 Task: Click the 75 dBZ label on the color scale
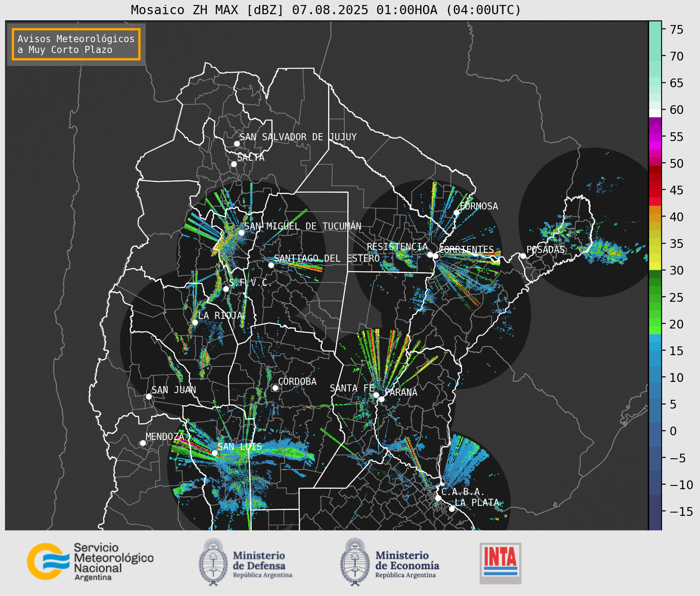coord(677,29)
